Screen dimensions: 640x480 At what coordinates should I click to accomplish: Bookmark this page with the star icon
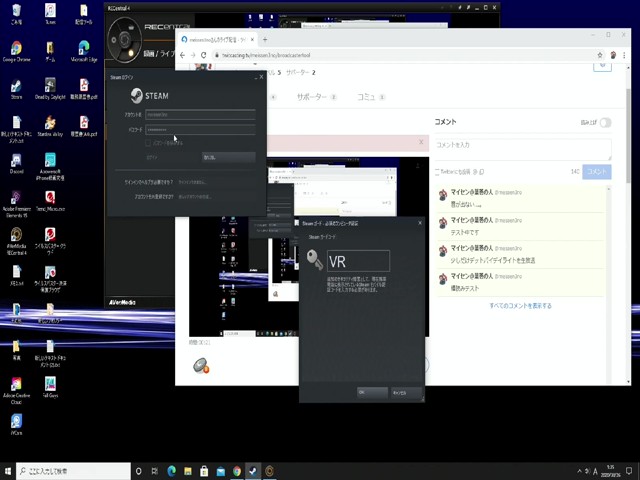click(600, 55)
